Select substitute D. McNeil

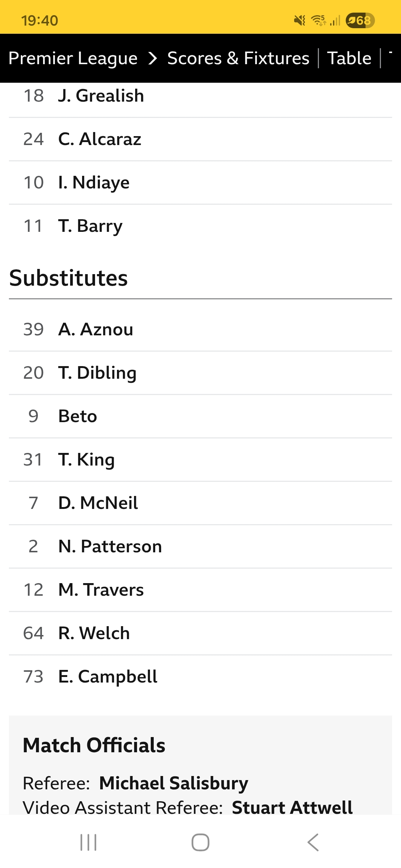98,503
